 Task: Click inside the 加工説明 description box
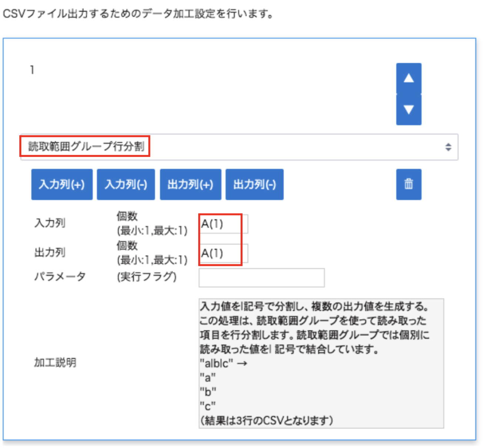tap(321, 363)
